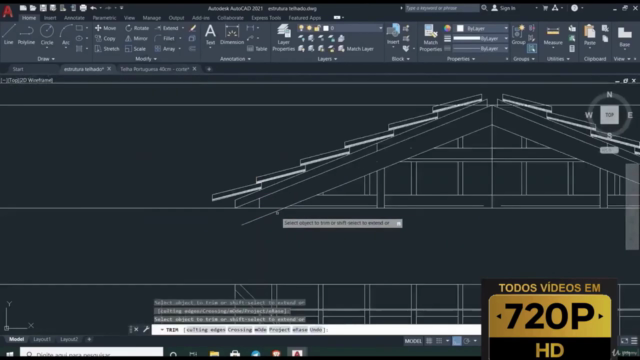This screenshot has height=360, width=640.
Task: Click the Mirror tool
Action: pyautogui.click(x=136, y=38)
